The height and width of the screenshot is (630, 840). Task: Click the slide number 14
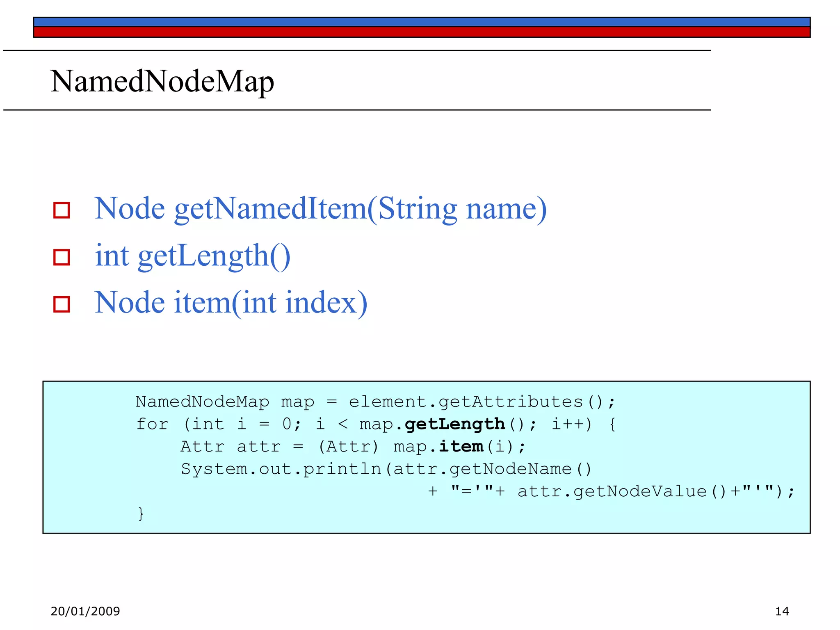[x=782, y=611]
